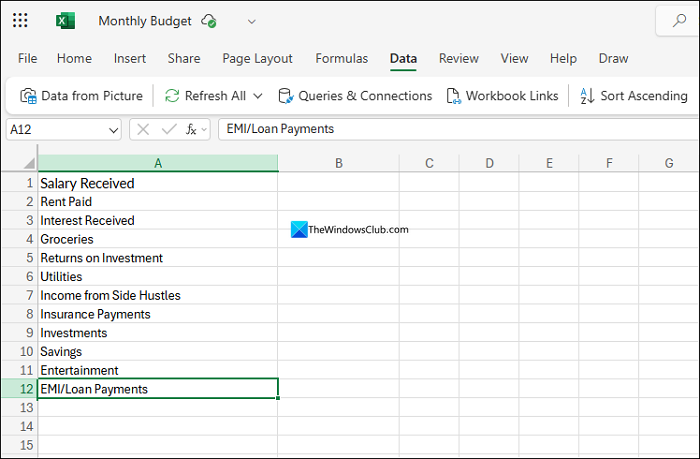Select column F header
This screenshot has width=700, height=459.
(609, 163)
